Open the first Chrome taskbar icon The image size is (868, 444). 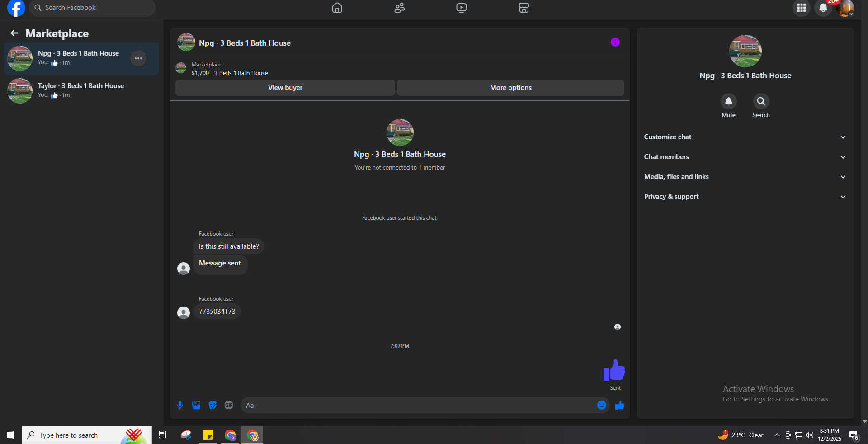coord(231,435)
